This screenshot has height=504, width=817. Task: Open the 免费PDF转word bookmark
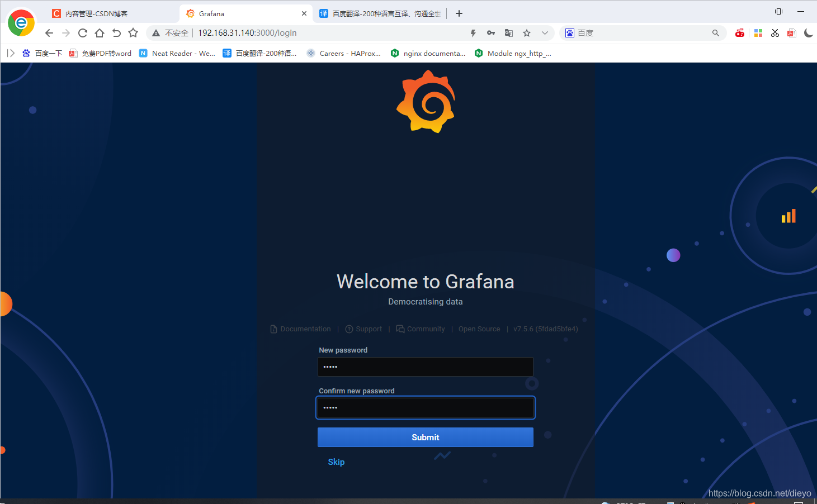pos(100,53)
